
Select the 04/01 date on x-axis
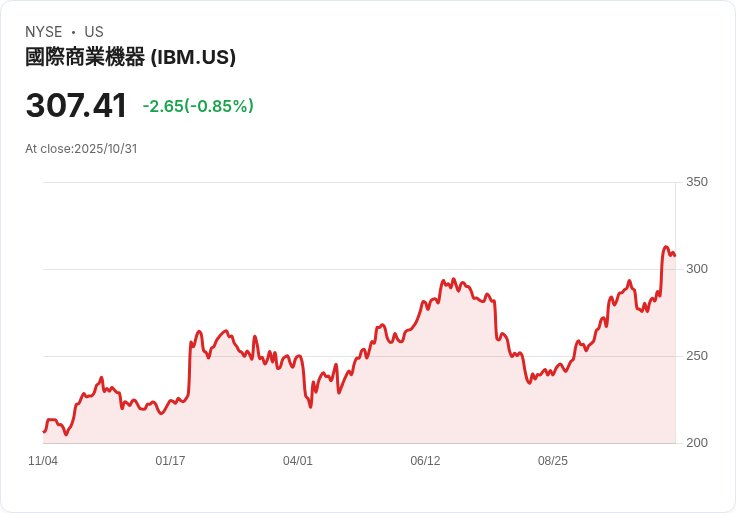(x=298, y=461)
